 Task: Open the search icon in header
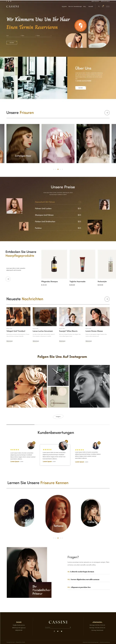99,7
